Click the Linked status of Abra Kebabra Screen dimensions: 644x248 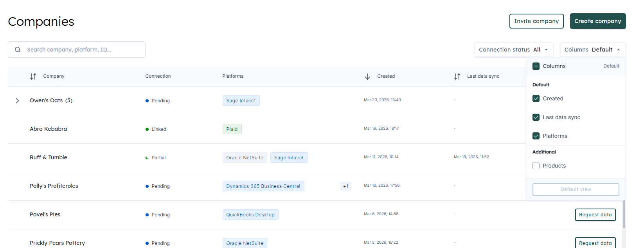tap(156, 129)
